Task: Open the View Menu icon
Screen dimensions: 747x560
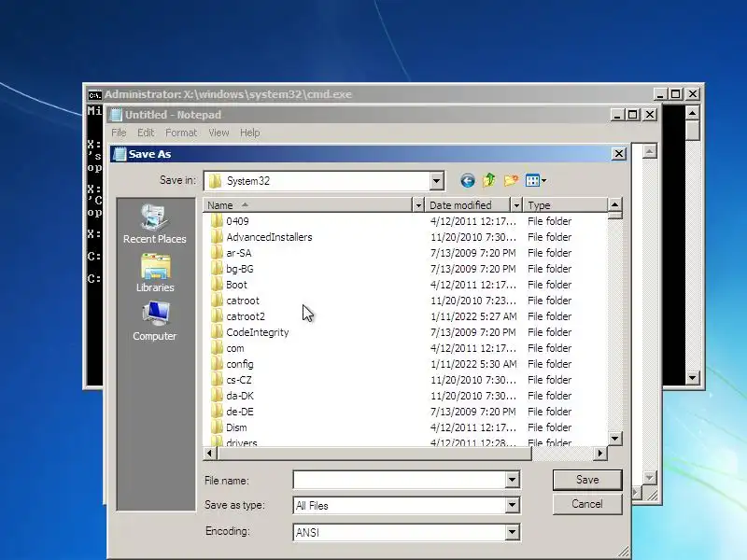Action: (532, 180)
